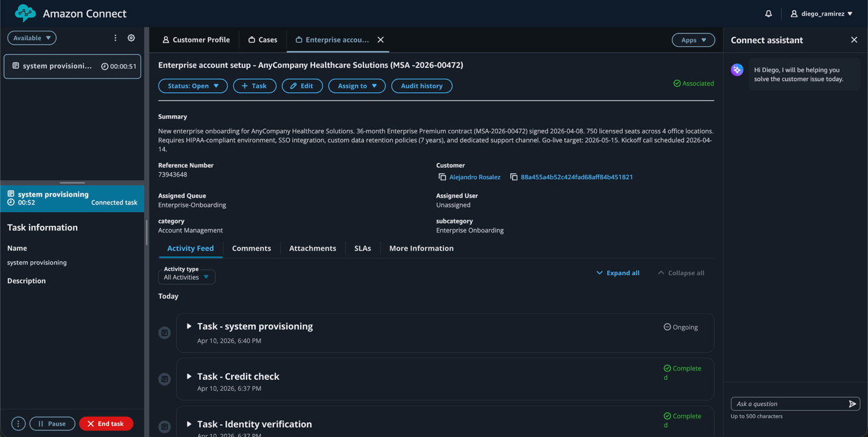868x437 pixels.
Task: Click the left panel vertical scrollbar
Action: (147, 232)
